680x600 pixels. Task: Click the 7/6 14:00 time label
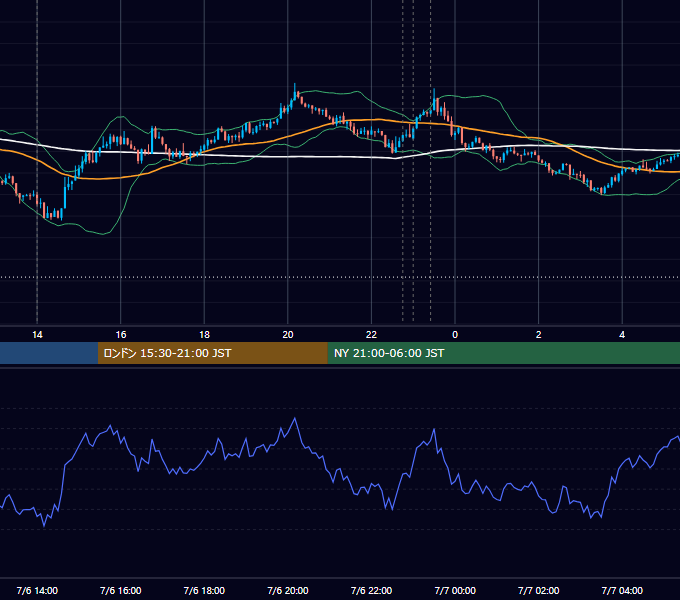37,590
